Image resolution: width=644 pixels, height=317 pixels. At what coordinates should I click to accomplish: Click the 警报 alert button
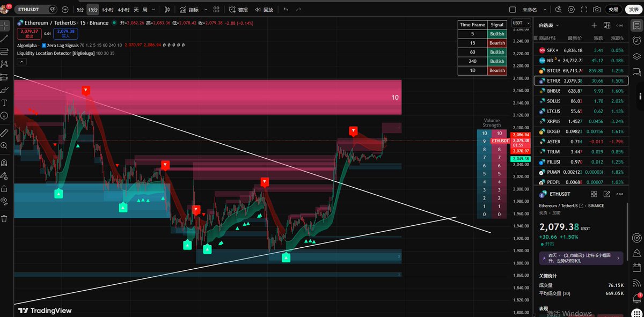[239, 10]
